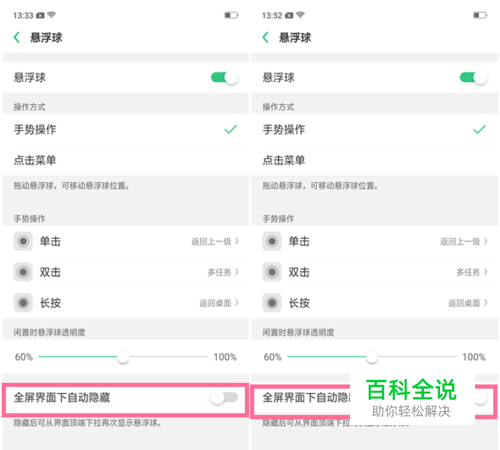Tap the 双击 gesture icon on the right screen
Image resolution: width=500 pixels, height=450 pixels.
tap(272, 272)
